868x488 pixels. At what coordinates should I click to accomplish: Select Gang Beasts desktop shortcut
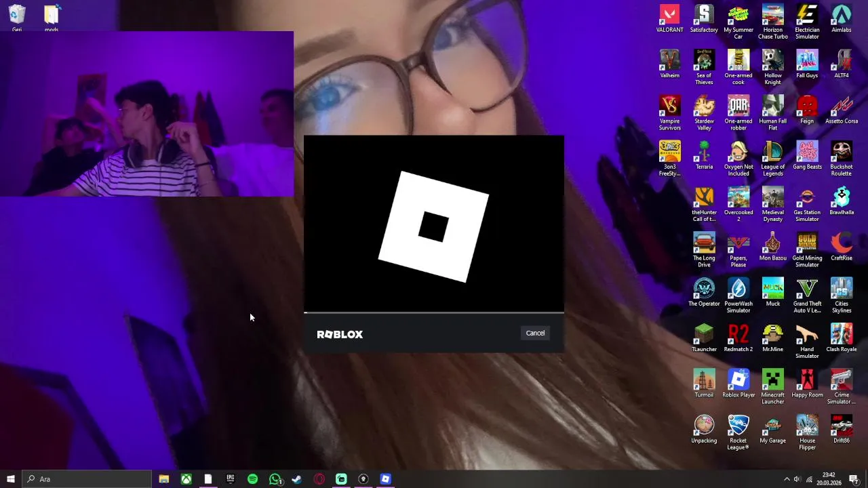coord(807,156)
